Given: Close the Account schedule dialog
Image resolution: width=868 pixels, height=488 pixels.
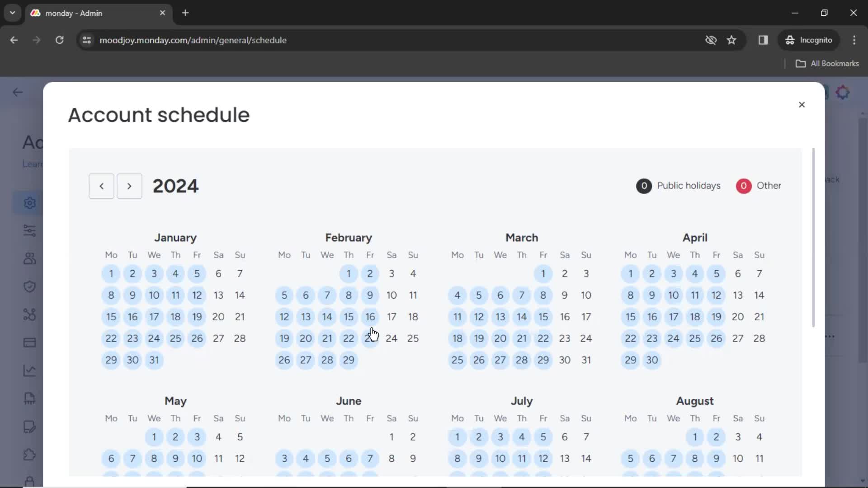Looking at the screenshot, I should pyautogui.click(x=802, y=104).
